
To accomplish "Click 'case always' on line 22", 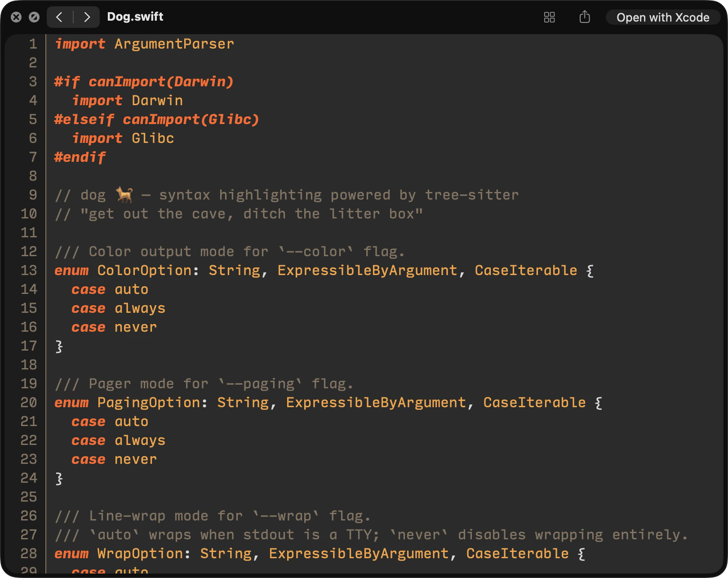I will click(119, 440).
